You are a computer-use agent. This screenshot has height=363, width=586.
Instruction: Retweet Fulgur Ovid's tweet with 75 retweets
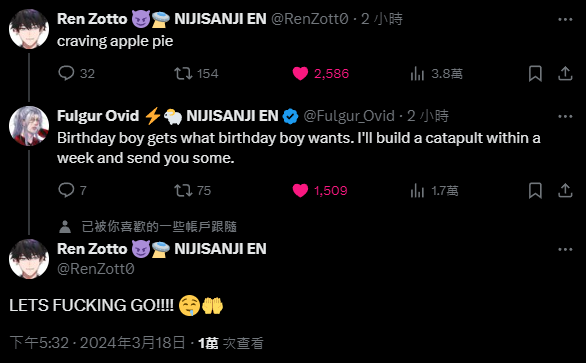click(x=183, y=190)
